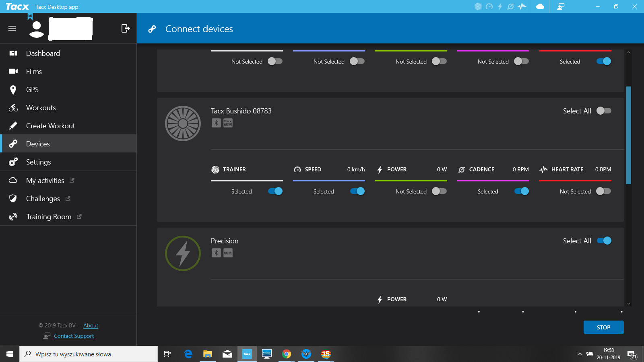Screen dimensions: 644x362
Task: Click the support chat icon in title bar
Action: pyautogui.click(x=561, y=6)
